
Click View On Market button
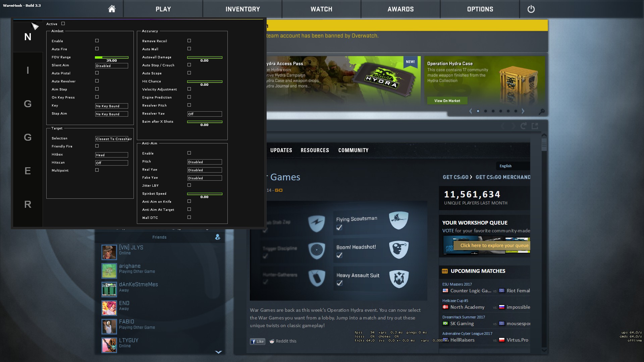[447, 101]
